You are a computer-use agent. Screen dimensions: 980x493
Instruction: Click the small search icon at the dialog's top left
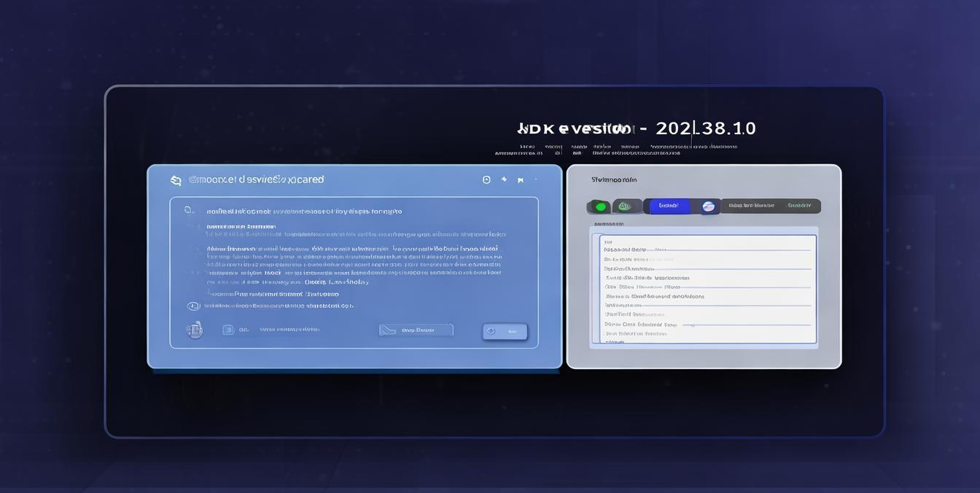(188, 210)
